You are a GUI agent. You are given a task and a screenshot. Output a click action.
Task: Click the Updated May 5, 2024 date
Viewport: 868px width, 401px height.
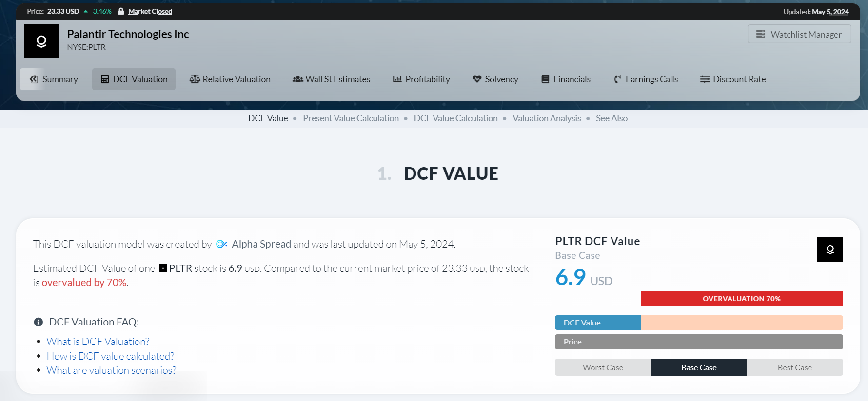830,12
